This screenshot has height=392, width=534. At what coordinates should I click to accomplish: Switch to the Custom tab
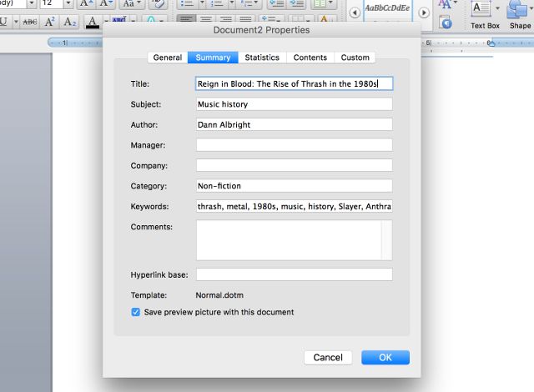pos(355,58)
